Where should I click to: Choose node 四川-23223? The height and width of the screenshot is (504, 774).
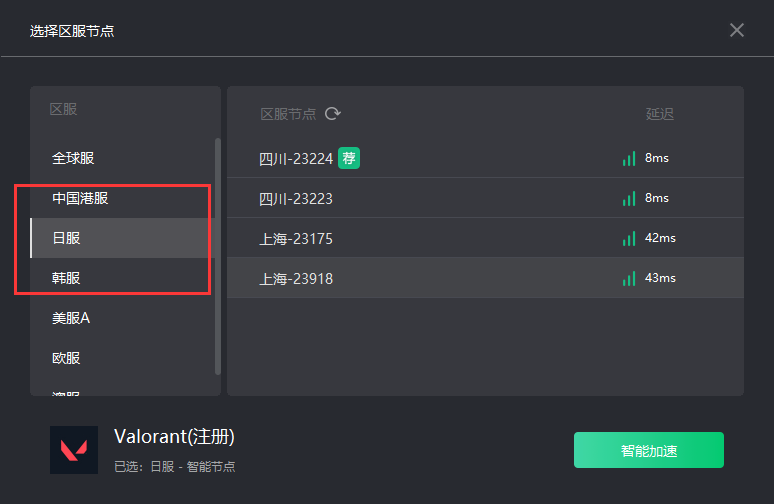[295, 198]
